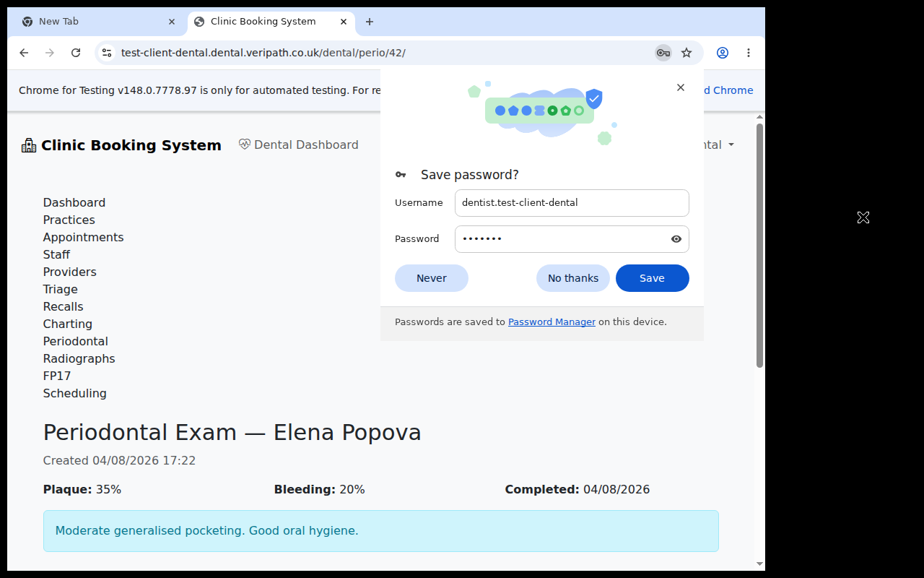Open the Password Manager link
This screenshot has width=924, height=578.
pyautogui.click(x=552, y=322)
